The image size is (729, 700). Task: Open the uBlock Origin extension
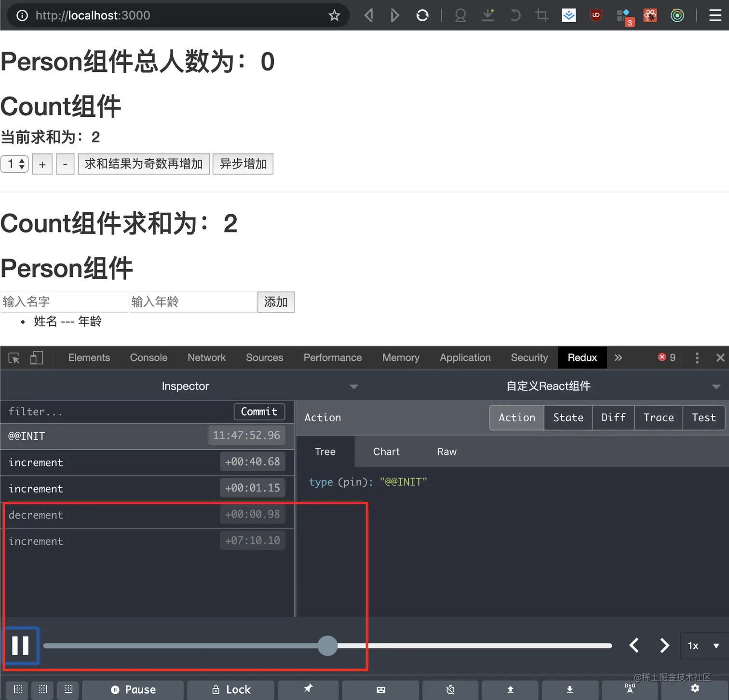(596, 15)
